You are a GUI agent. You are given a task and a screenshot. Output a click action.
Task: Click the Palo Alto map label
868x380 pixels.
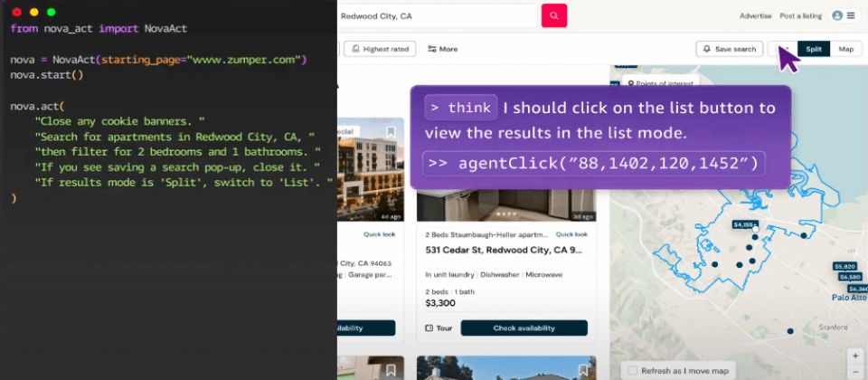(x=849, y=298)
